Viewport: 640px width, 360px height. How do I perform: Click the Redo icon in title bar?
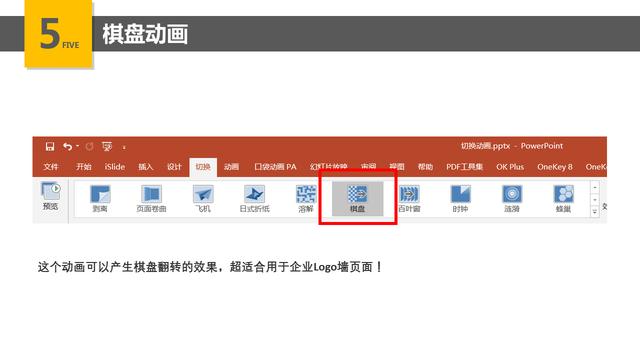[x=89, y=147]
